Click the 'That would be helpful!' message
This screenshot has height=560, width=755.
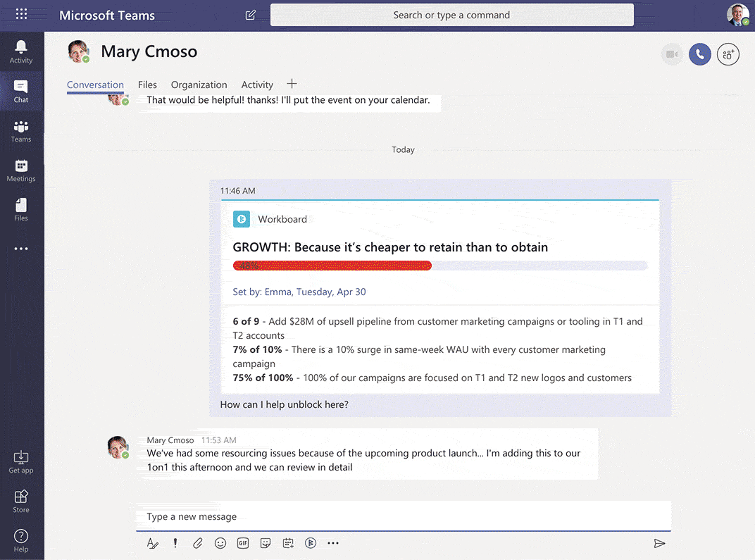pyautogui.click(x=288, y=100)
